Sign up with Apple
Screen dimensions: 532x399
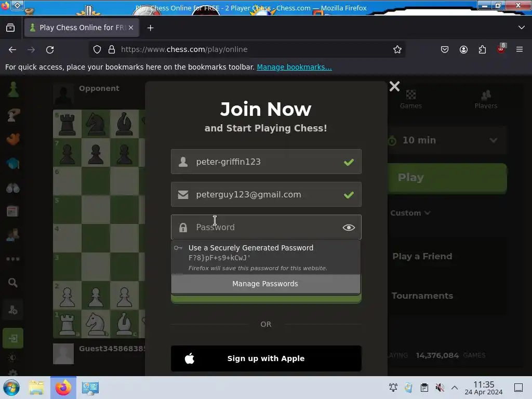point(266,358)
